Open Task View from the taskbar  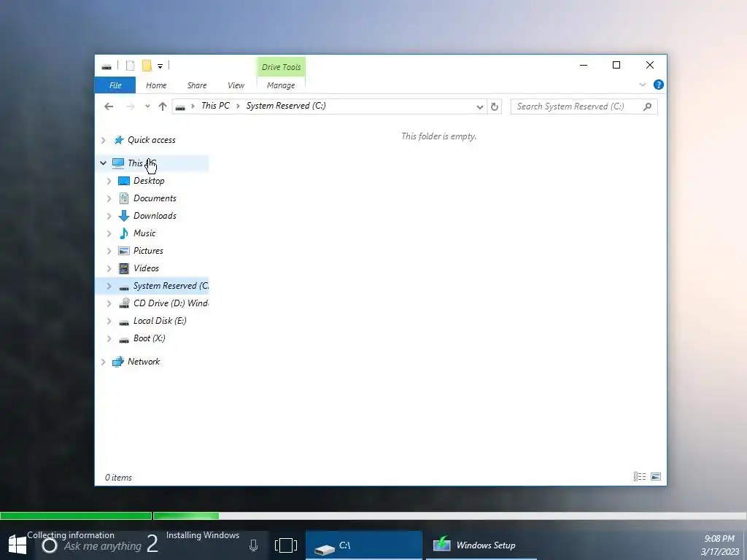[286, 545]
